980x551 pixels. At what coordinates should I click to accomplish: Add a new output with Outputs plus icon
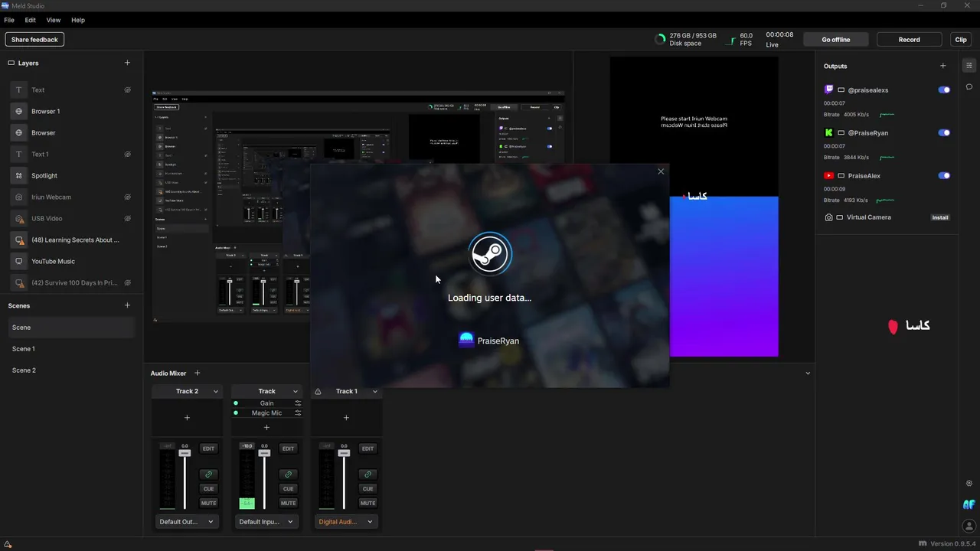pyautogui.click(x=942, y=66)
